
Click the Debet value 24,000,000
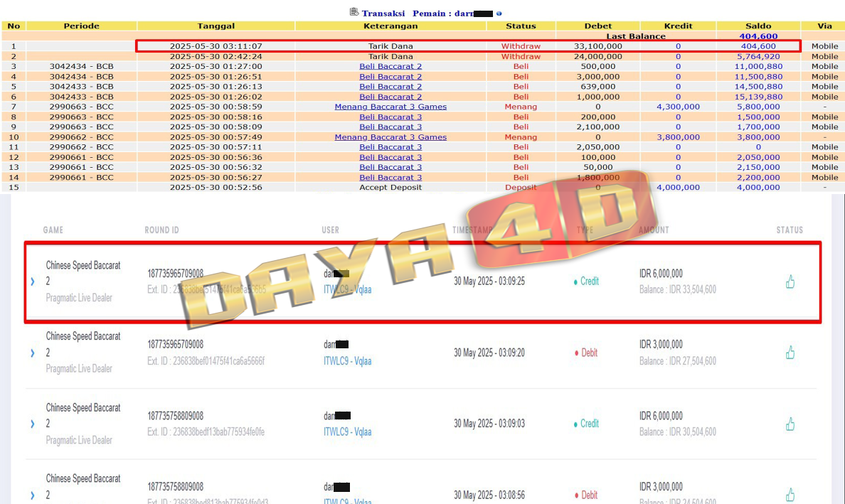(x=598, y=57)
